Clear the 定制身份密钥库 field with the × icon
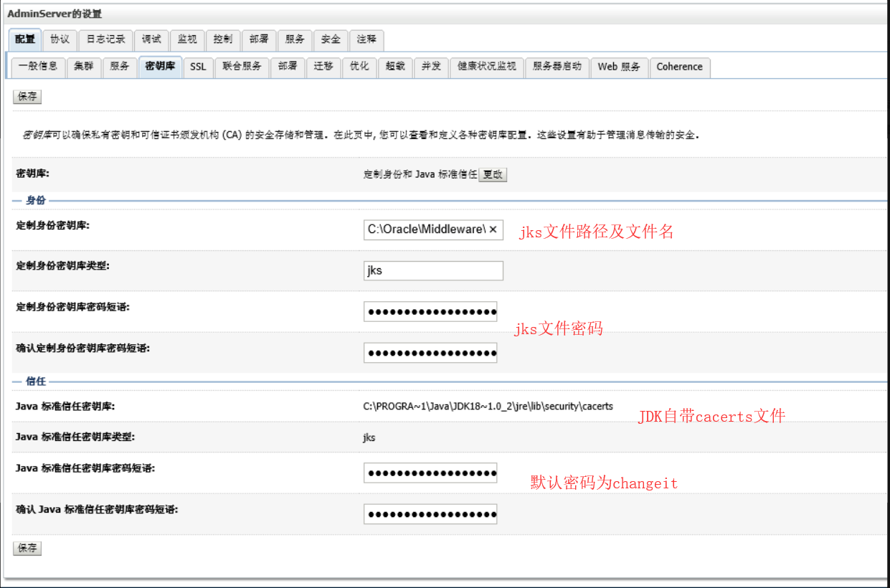 click(x=493, y=229)
